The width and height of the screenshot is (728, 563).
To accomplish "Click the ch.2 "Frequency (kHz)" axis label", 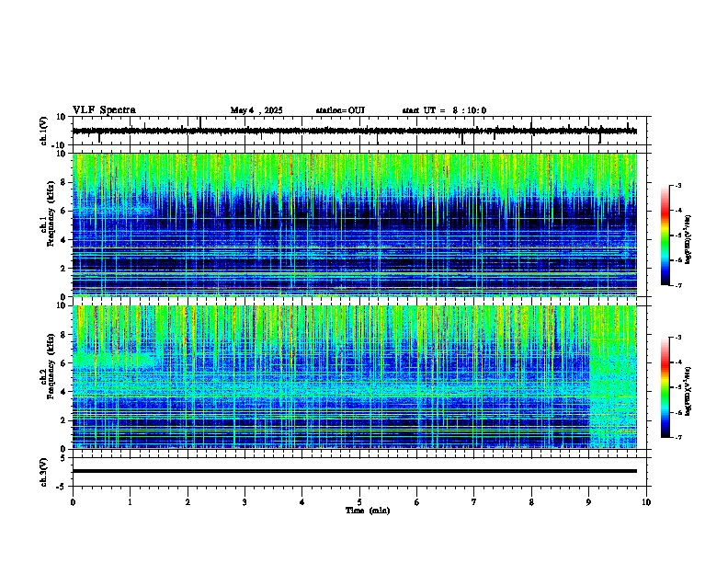I will click(51, 365).
